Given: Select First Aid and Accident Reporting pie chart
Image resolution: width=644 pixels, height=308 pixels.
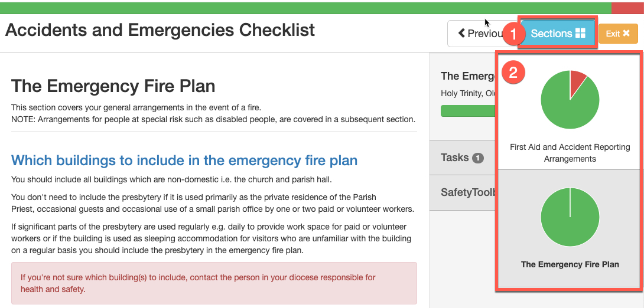Looking at the screenshot, I should (x=570, y=100).
